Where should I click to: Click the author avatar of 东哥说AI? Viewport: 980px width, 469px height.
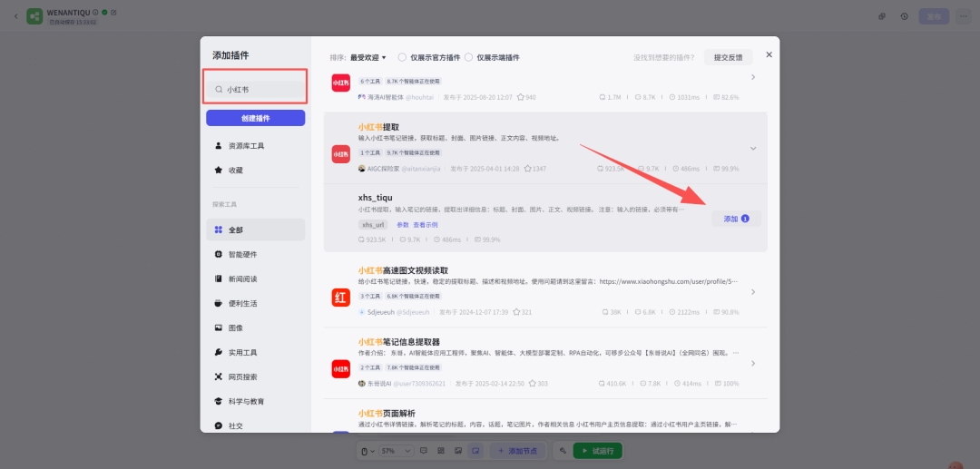coord(361,384)
